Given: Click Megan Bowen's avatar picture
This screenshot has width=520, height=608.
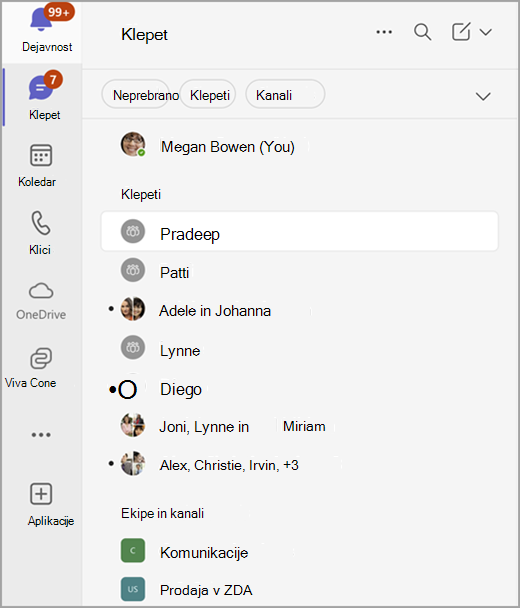Looking at the screenshot, I should point(133,144).
